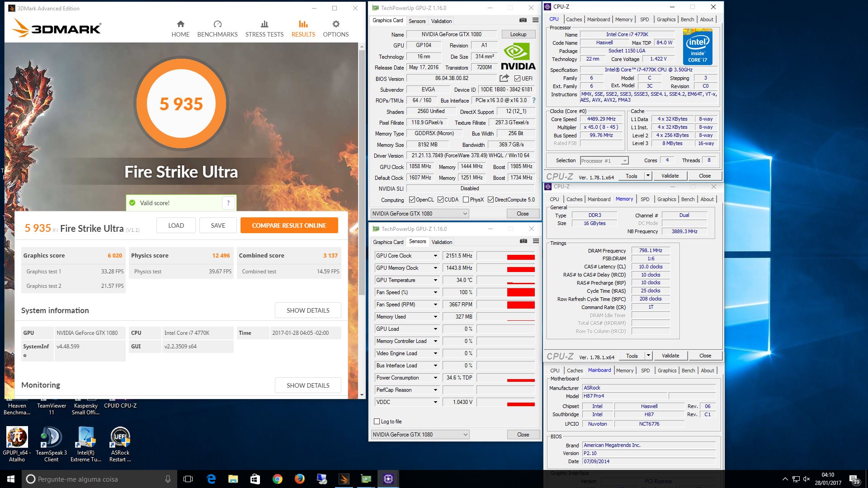
Task: Launch Google Chrome from taskbar
Action: [278, 479]
